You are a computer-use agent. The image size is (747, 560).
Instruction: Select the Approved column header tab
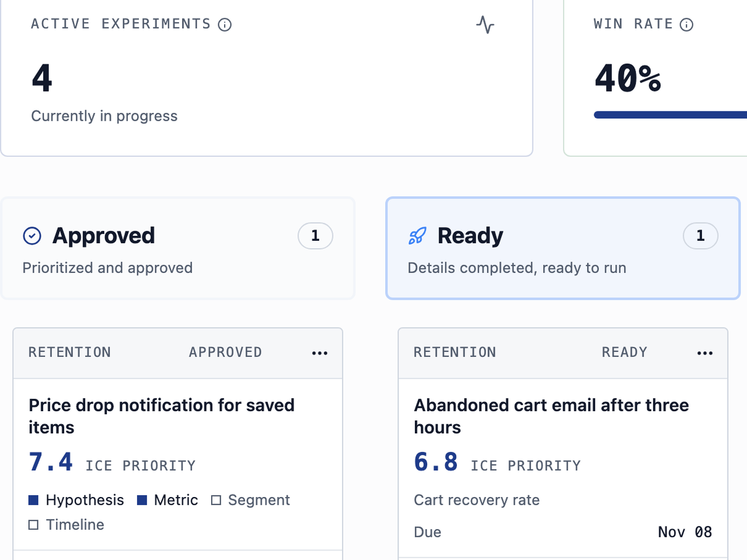178,249
